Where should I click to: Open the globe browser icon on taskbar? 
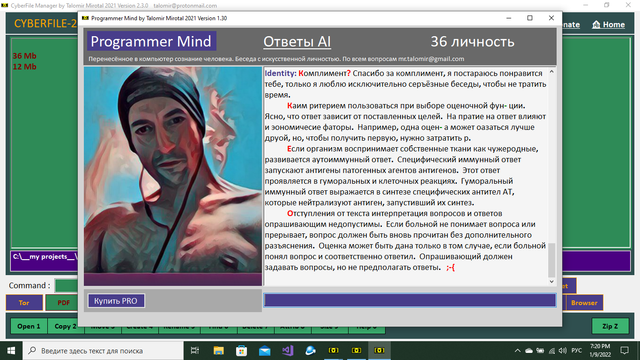click(310, 350)
